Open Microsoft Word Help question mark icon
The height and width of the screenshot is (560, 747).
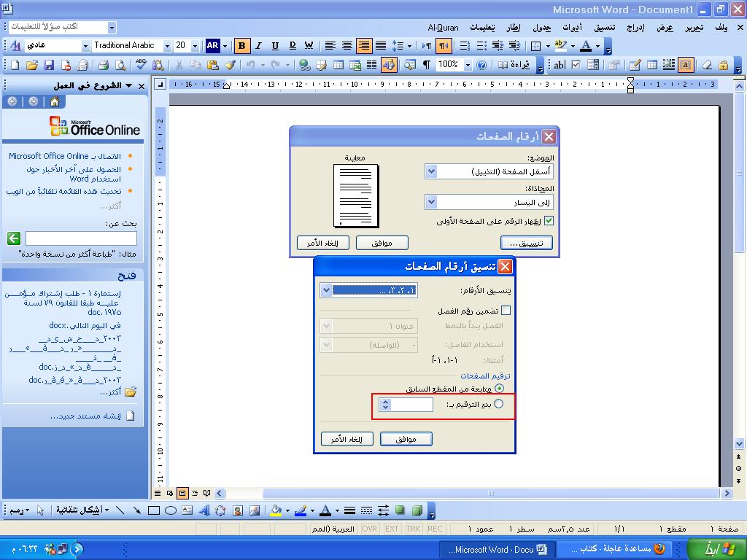[481, 65]
